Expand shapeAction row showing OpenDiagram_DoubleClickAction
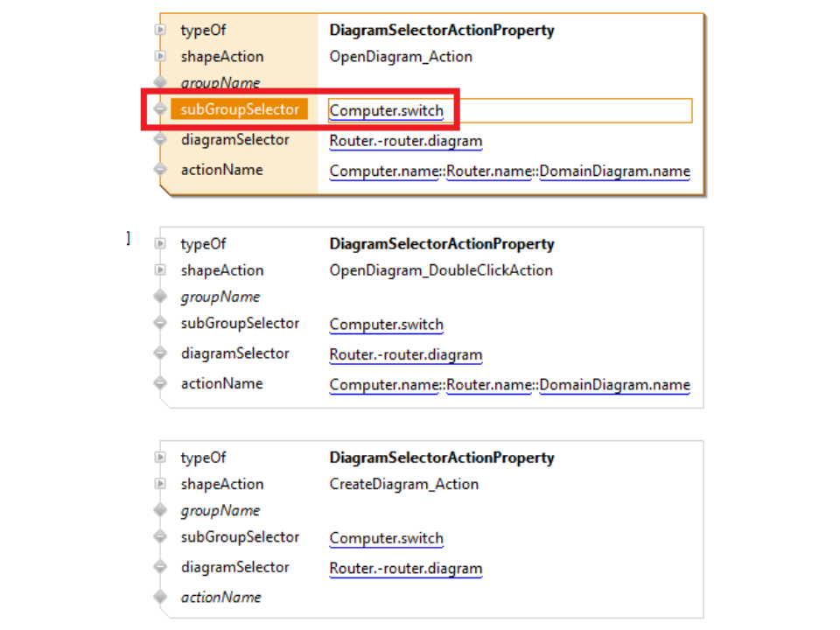 159,270
